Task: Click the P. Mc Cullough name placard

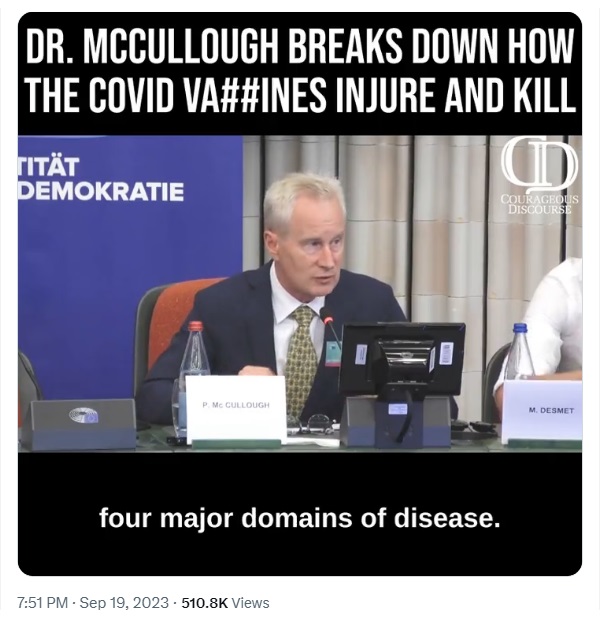Action: click(x=236, y=409)
